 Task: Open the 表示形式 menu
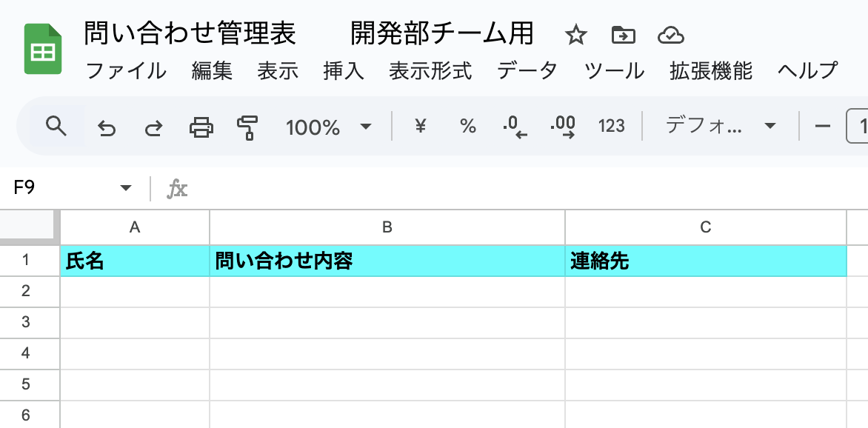click(x=430, y=71)
